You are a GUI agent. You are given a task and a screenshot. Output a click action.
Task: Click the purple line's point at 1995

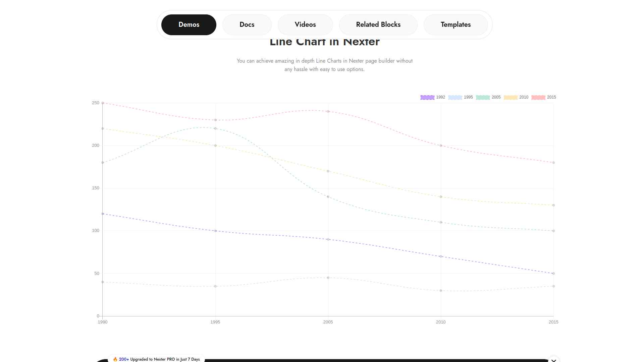215,231
